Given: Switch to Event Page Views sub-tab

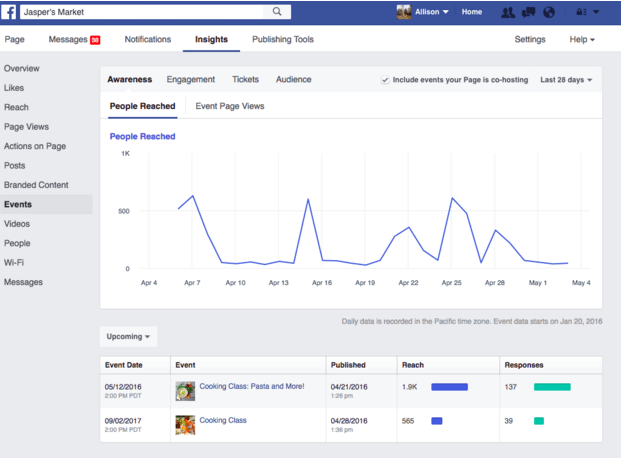Looking at the screenshot, I should pyautogui.click(x=230, y=106).
